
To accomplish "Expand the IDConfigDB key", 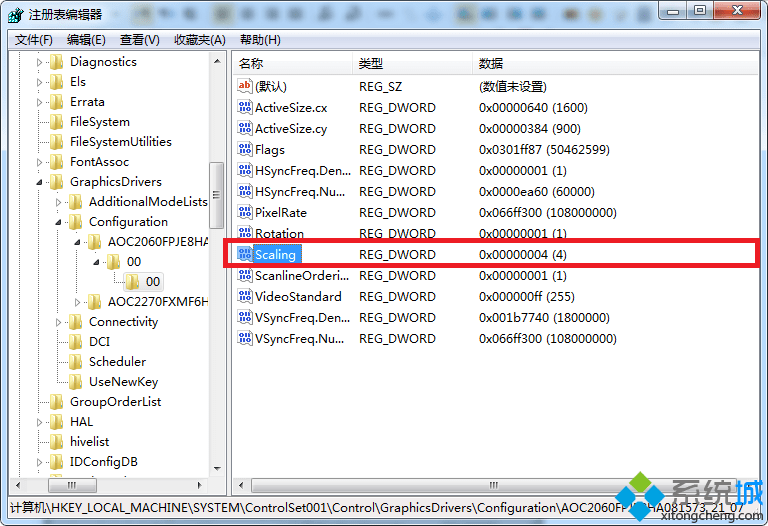I will [x=39, y=462].
